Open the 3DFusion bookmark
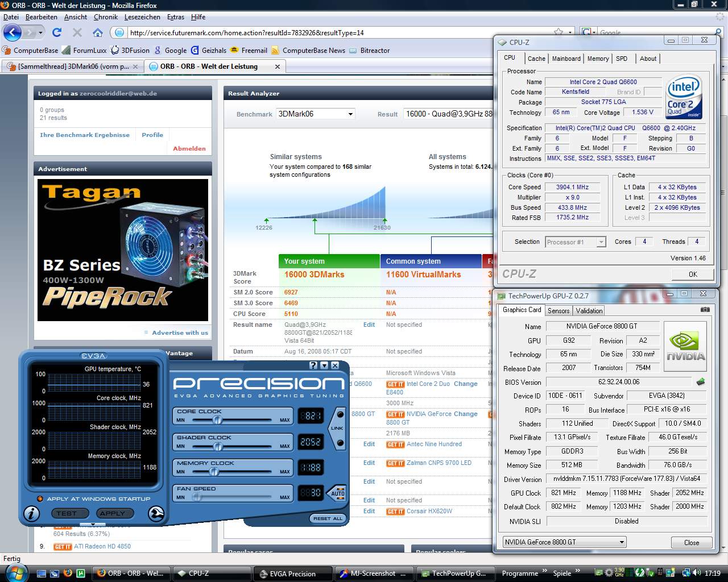The width and height of the screenshot is (728, 582). (130, 50)
